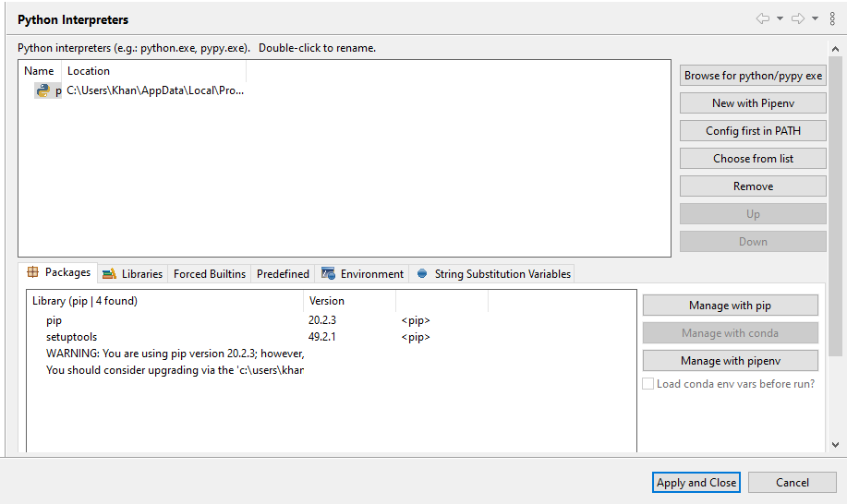This screenshot has width=847, height=504.
Task: Click the <pip> tag in setuptools row
Action: pyautogui.click(x=416, y=337)
